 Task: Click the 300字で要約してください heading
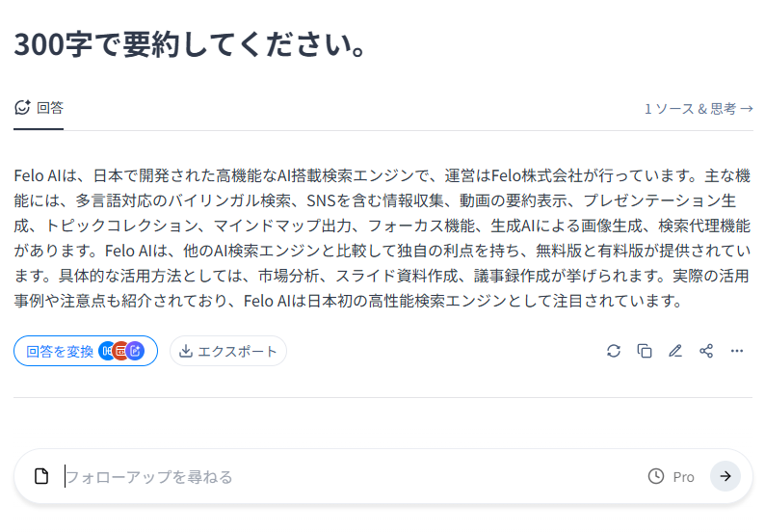[190, 44]
